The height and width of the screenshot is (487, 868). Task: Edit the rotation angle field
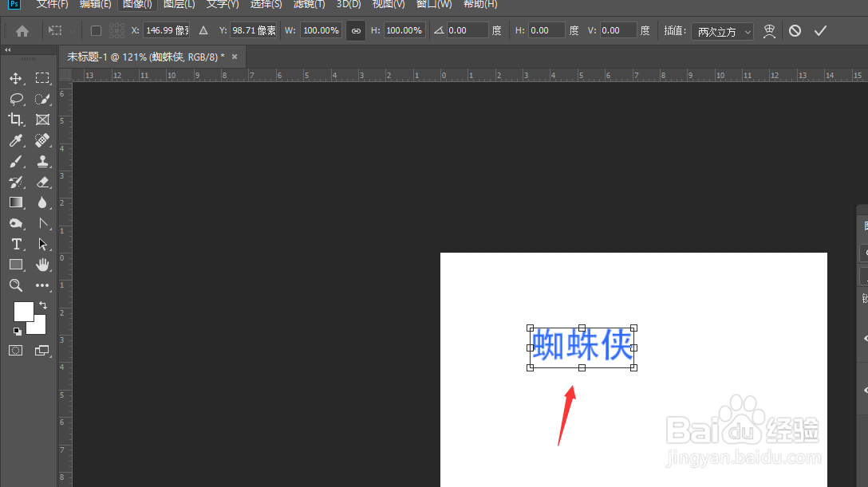tap(468, 30)
